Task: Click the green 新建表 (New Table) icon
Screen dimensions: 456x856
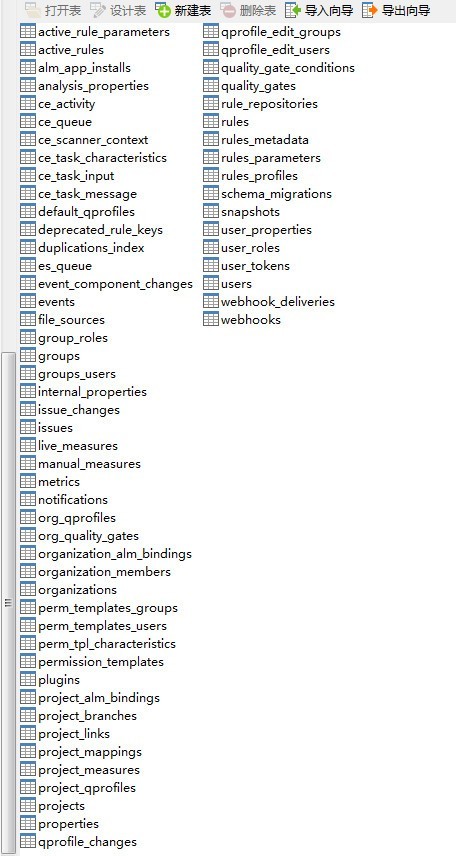Action: 163,10
